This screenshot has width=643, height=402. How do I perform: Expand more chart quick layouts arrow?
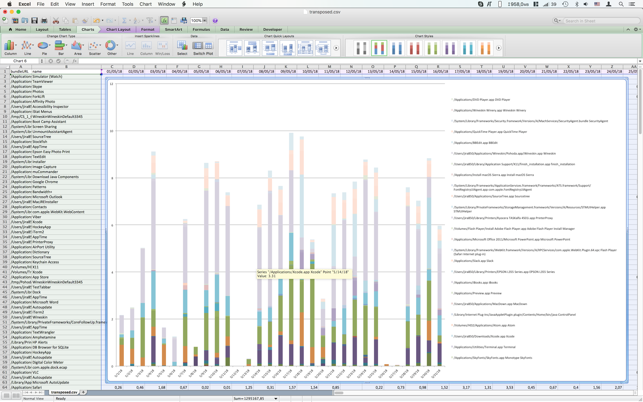[x=336, y=48]
